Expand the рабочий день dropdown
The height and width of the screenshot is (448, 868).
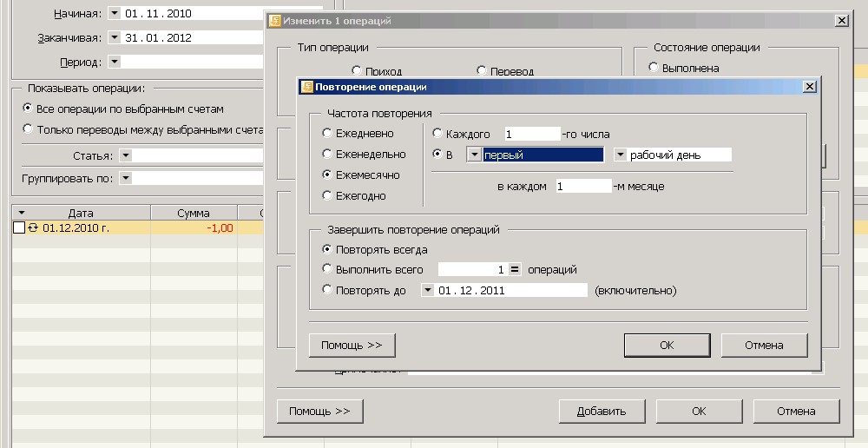(621, 155)
